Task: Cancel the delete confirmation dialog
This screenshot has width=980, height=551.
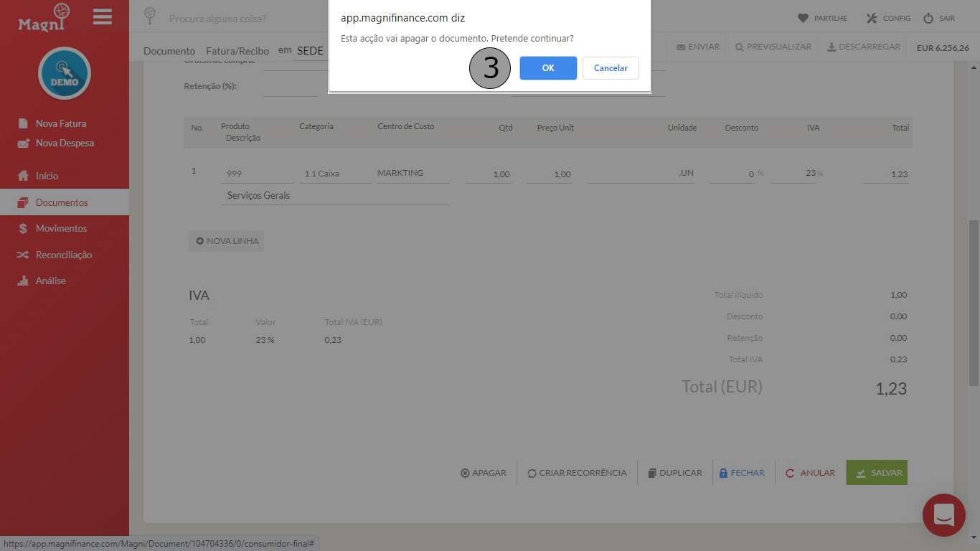Action: (611, 68)
